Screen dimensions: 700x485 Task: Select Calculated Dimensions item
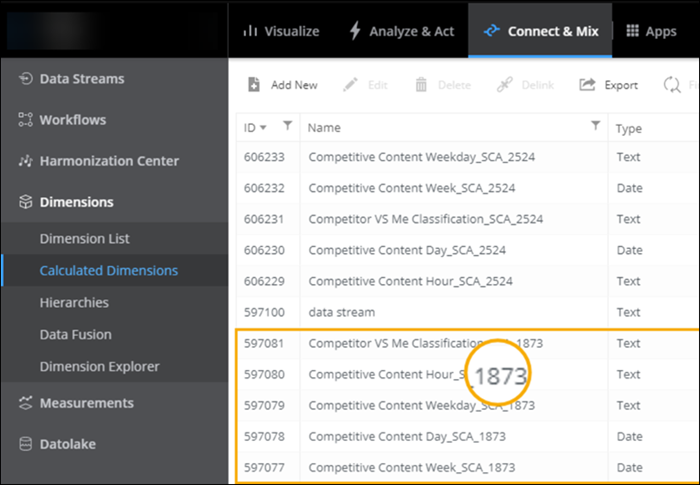[108, 271]
